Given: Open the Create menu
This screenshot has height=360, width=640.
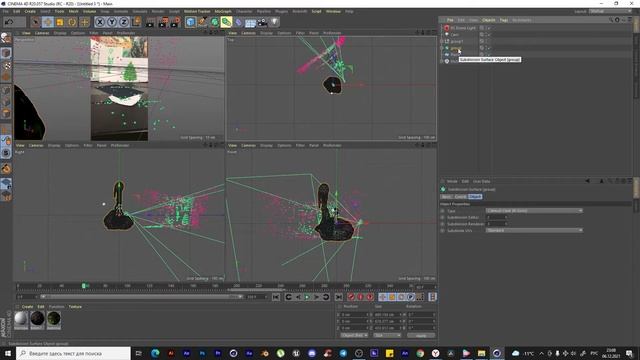Looking at the screenshot, I should pos(30,11).
